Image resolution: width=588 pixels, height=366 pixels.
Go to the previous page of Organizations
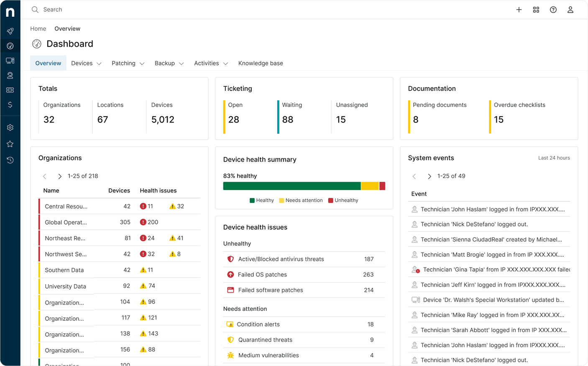(45, 176)
